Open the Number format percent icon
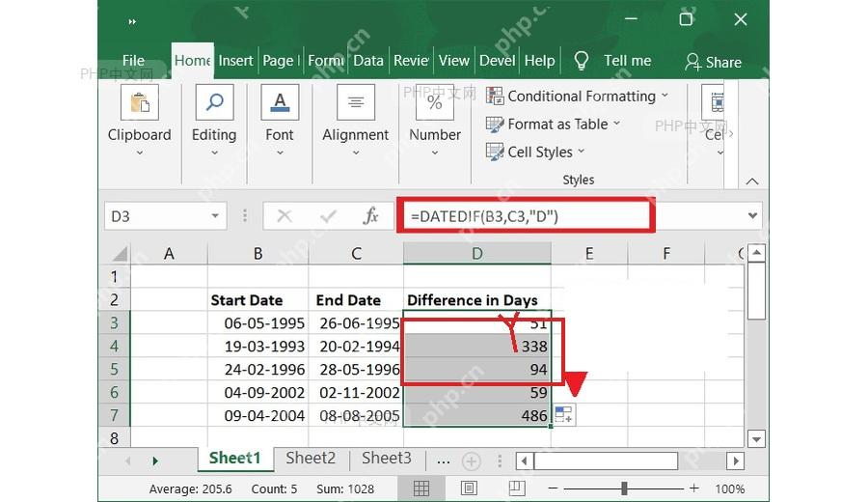The width and height of the screenshot is (868, 502). coord(435,102)
